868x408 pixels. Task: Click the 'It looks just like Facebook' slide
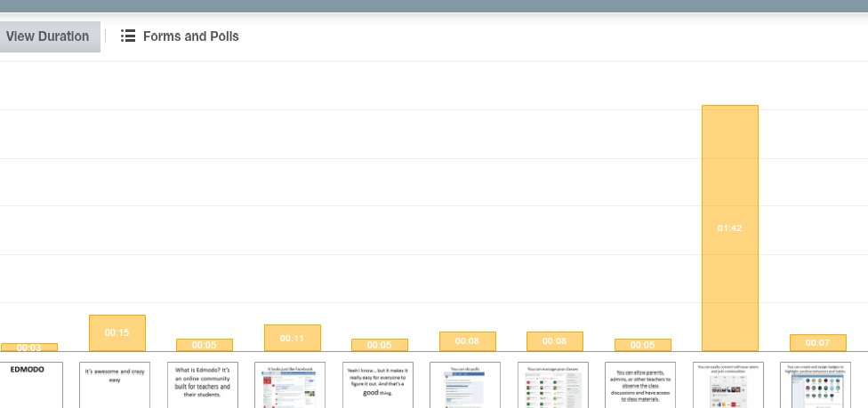tap(290, 384)
